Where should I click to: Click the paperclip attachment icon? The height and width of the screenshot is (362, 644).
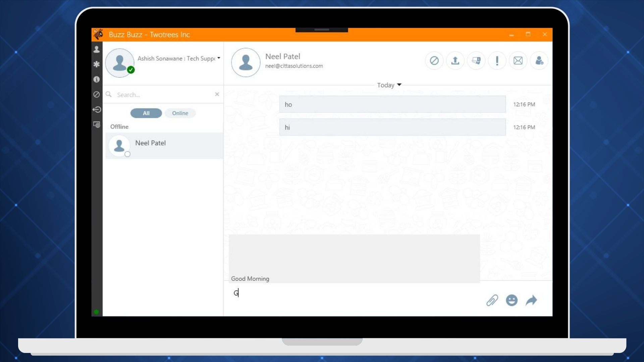492,300
